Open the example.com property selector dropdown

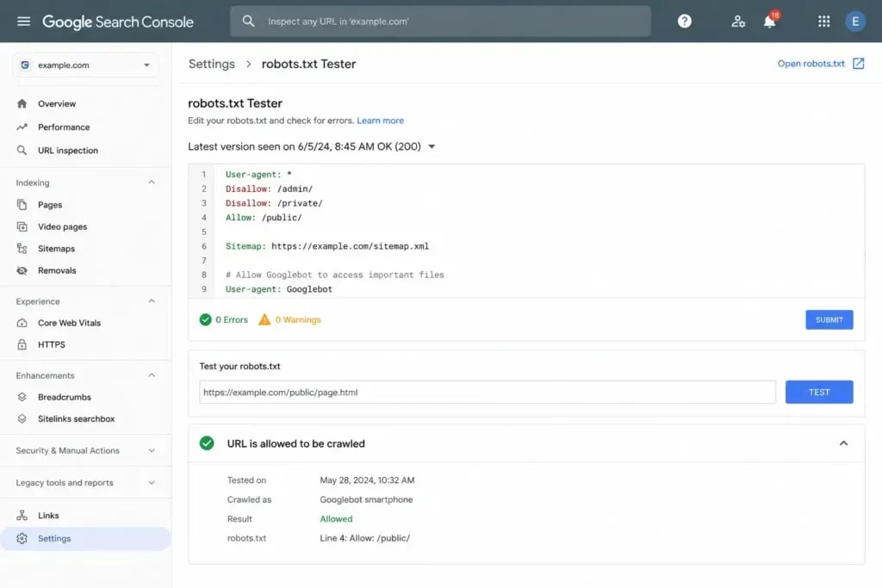[85, 65]
